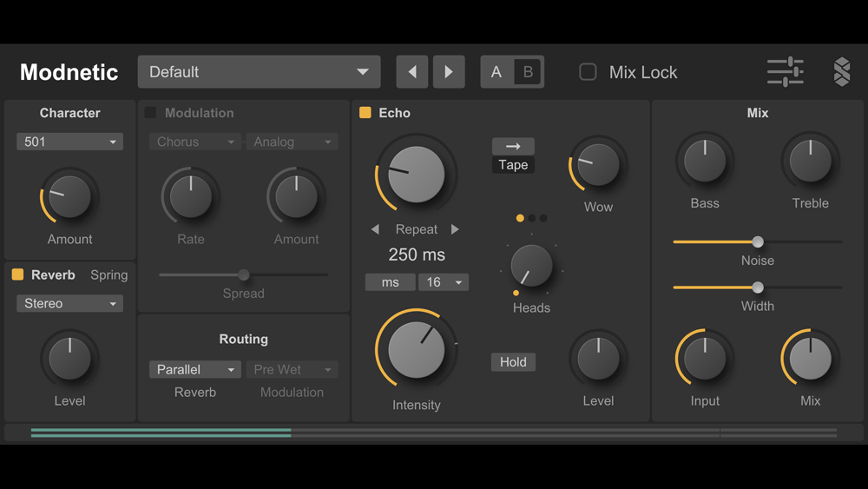The height and width of the screenshot is (489, 868).
Task: Enable the Mix Lock checkbox
Action: point(588,72)
